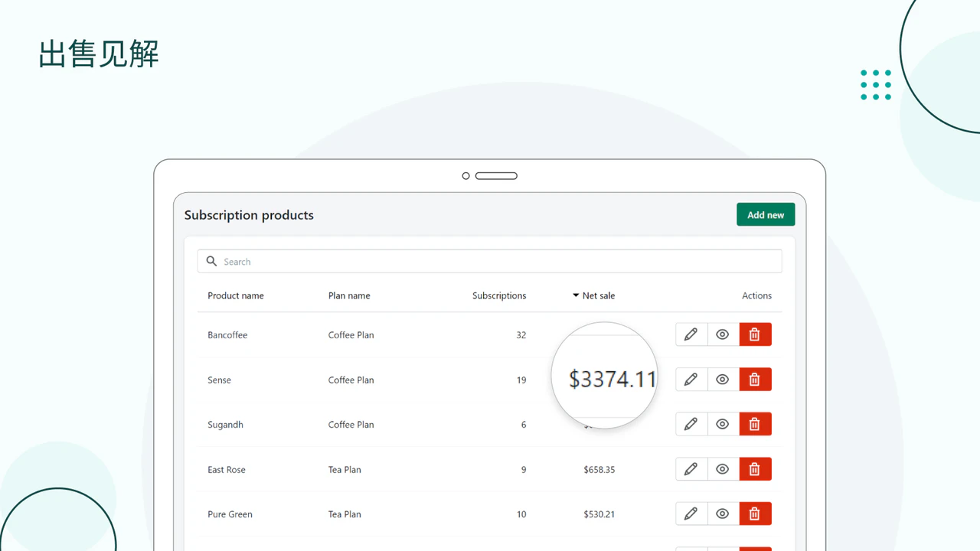Click the $530.21 net sale value
The height and width of the screenshot is (551, 980).
click(x=599, y=514)
